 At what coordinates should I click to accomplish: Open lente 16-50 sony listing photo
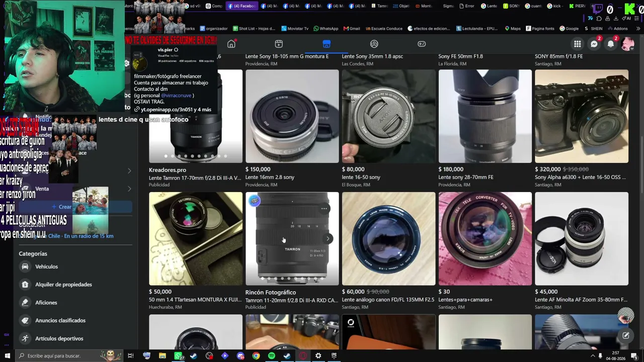(x=389, y=116)
